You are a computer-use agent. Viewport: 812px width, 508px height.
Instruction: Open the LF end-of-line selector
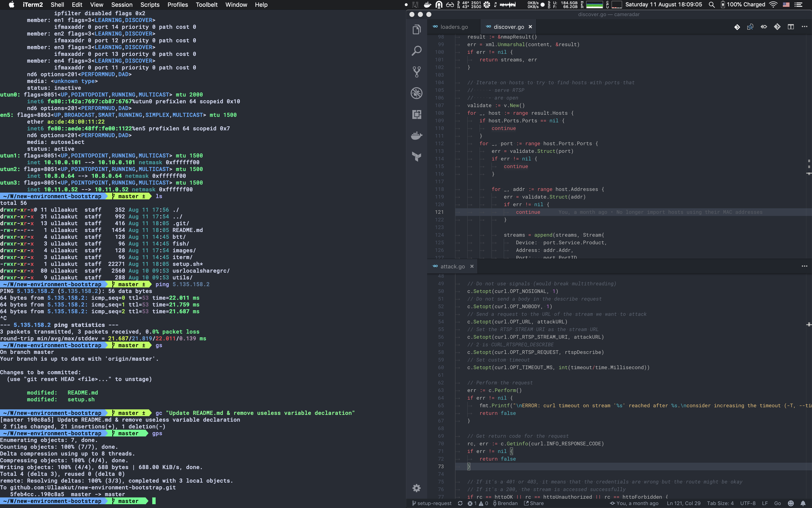point(765,503)
